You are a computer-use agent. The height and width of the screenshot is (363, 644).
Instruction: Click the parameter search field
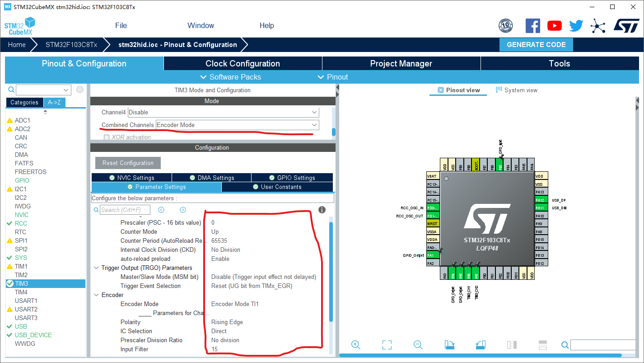point(125,210)
